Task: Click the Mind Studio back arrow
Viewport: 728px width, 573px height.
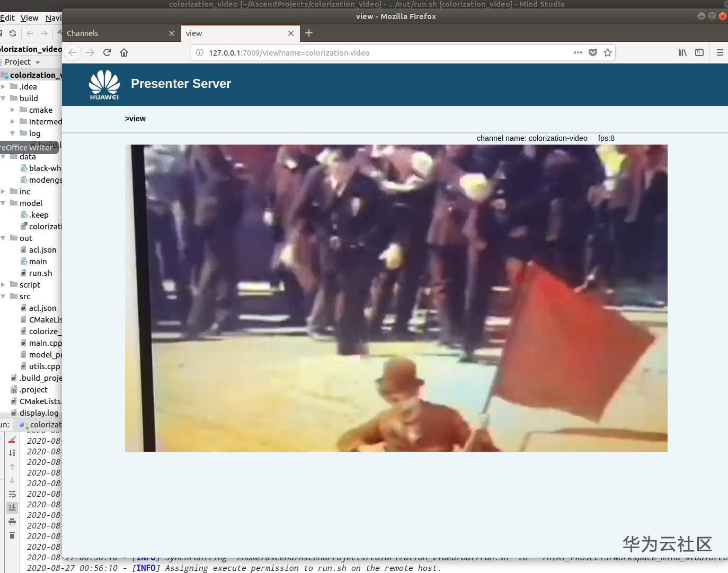Action: (x=30, y=33)
